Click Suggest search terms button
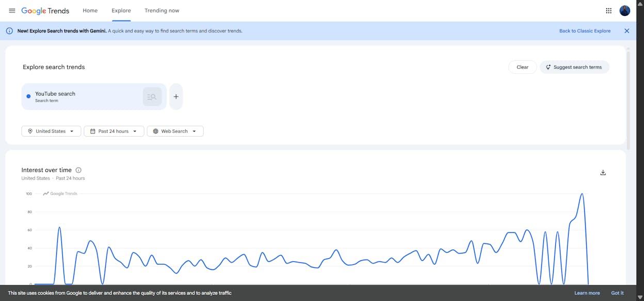This screenshot has height=301, width=644. [574, 67]
